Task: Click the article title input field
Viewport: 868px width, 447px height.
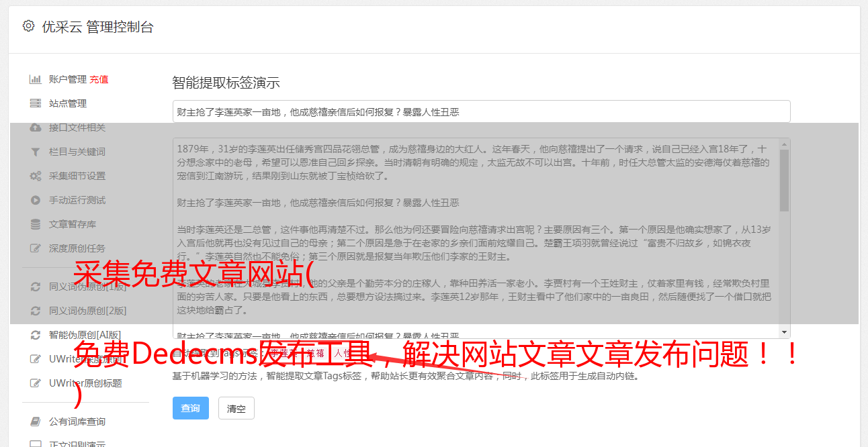Action: pos(481,112)
